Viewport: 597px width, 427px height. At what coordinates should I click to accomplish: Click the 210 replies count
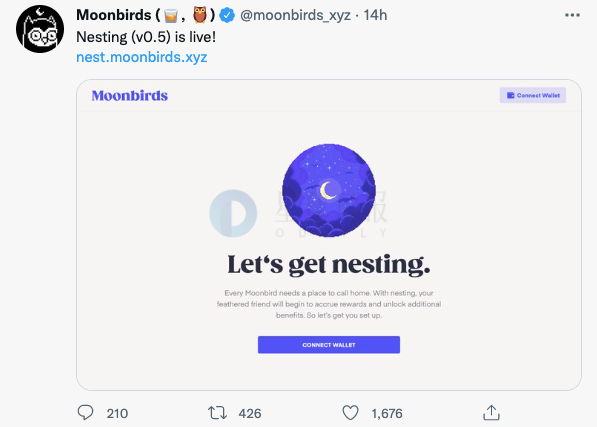click(117, 413)
